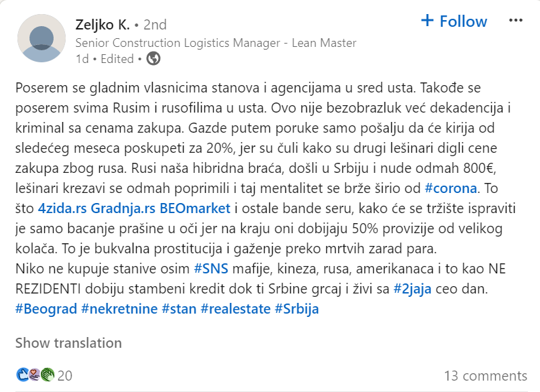Open the three-dot post options menu

pos(515,21)
